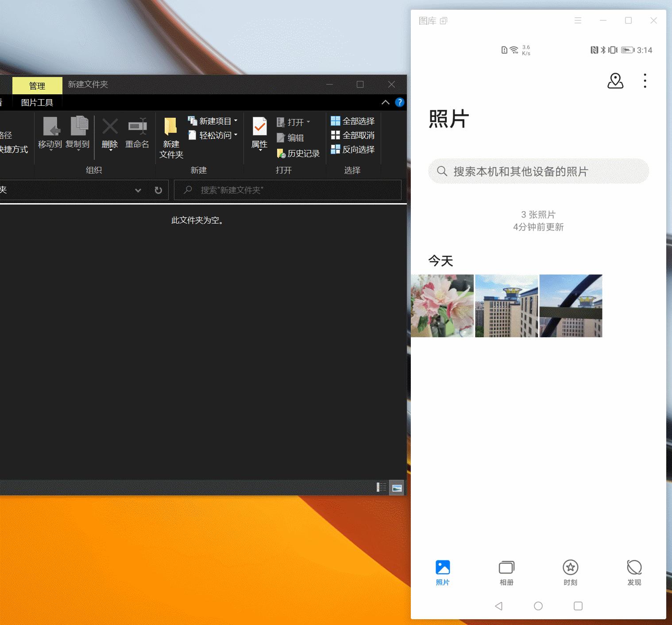Open the flower photo thumbnail
This screenshot has width=672, height=625.
[442, 305]
